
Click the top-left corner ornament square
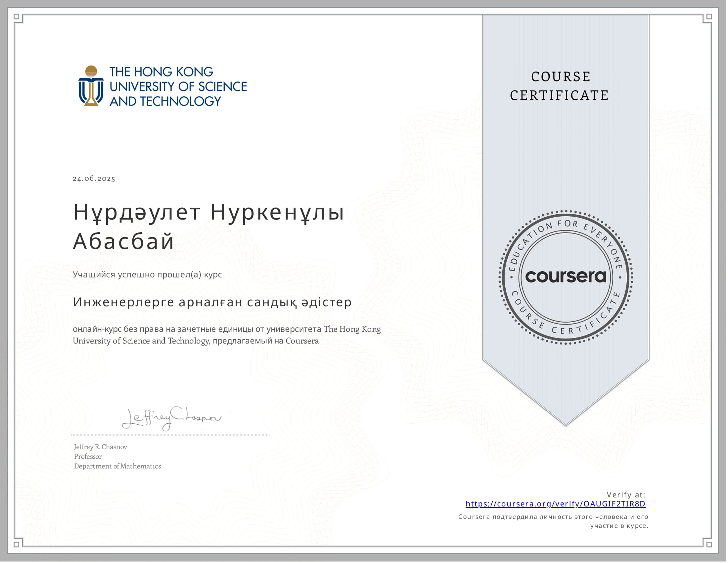click(17, 17)
